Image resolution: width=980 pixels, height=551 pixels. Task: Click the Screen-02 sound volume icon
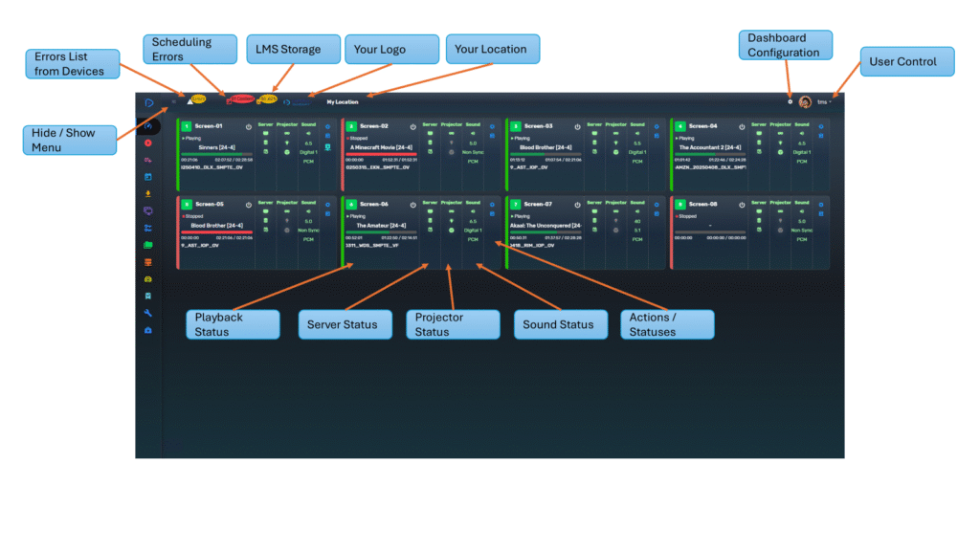473,134
